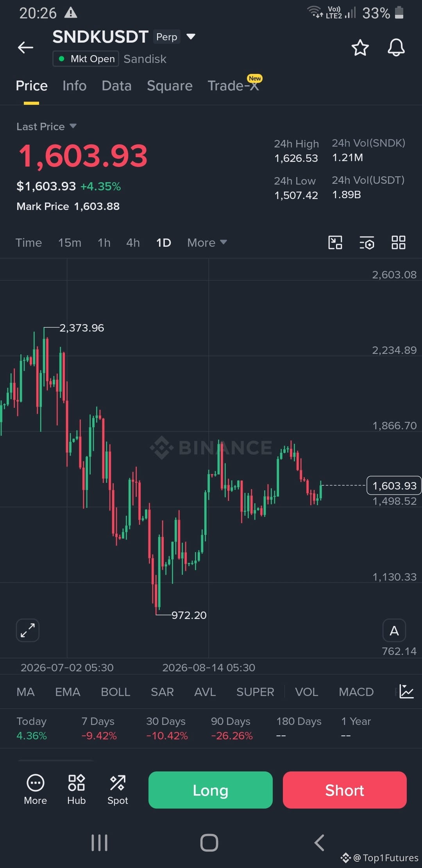The height and width of the screenshot is (868, 422).
Task: Tap the red Short button
Action: tap(345, 790)
